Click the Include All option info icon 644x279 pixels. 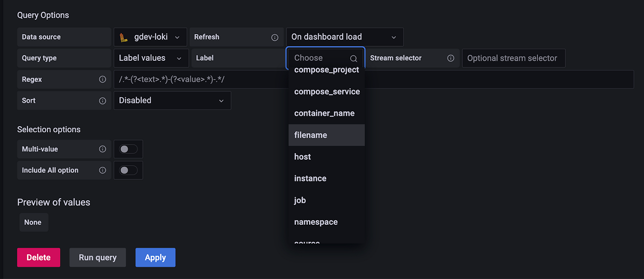pyautogui.click(x=102, y=170)
